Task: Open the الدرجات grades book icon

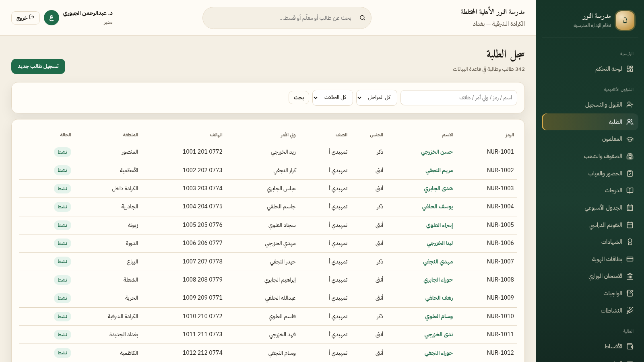Action: pos(630,190)
